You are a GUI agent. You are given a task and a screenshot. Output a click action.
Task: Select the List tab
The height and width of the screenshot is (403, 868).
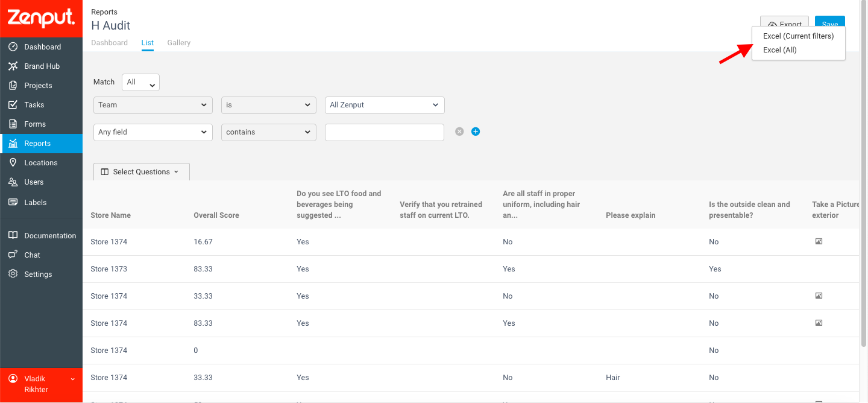point(148,43)
